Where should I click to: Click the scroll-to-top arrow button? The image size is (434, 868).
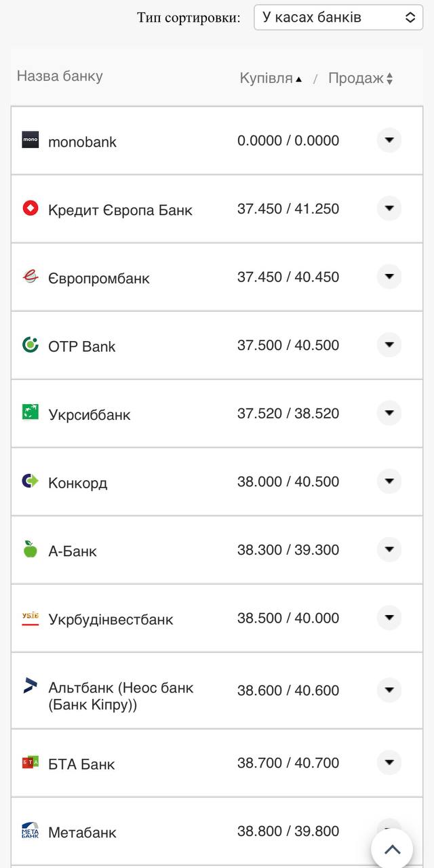(x=393, y=848)
